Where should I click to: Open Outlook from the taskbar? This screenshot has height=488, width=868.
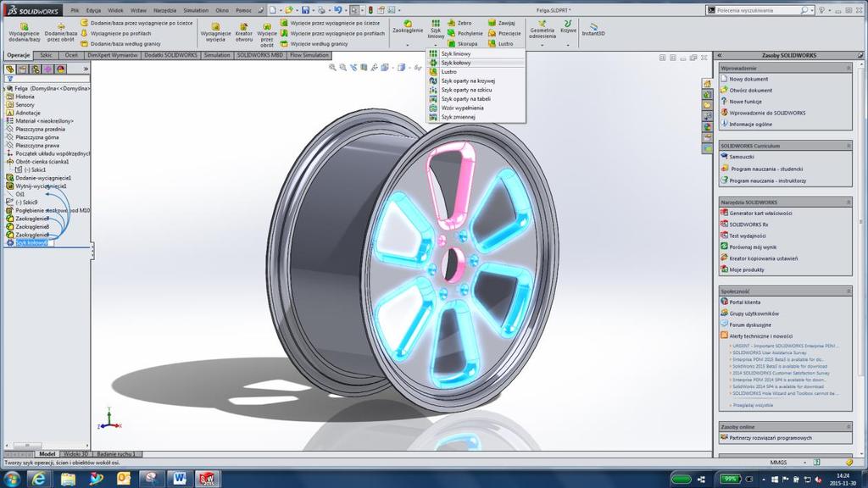[123, 479]
